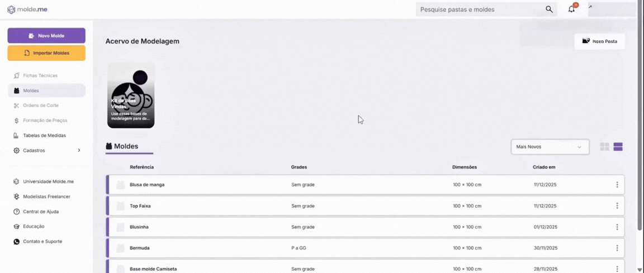This screenshot has width=644, height=273.
Task: Click the Novo Molde button
Action: click(x=46, y=36)
